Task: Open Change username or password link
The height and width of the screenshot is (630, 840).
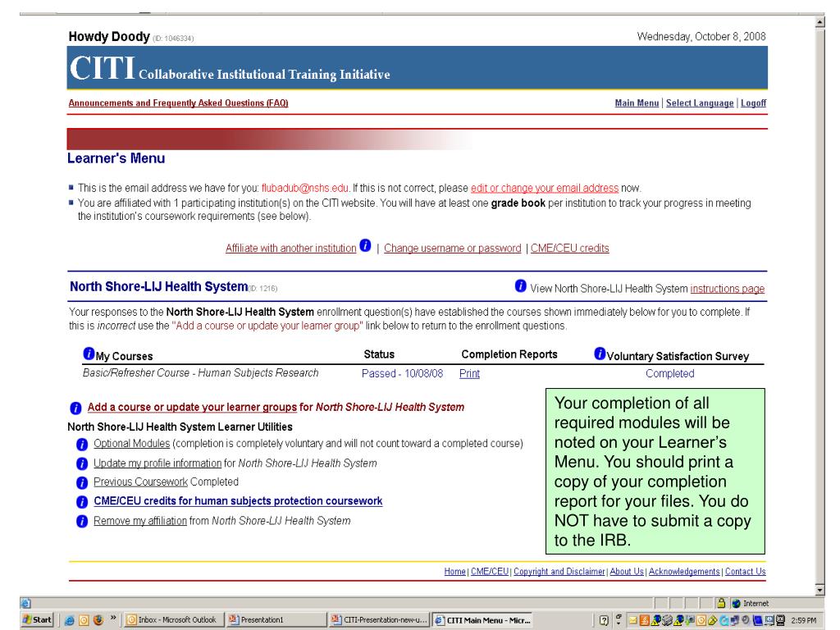Action: (x=453, y=248)
